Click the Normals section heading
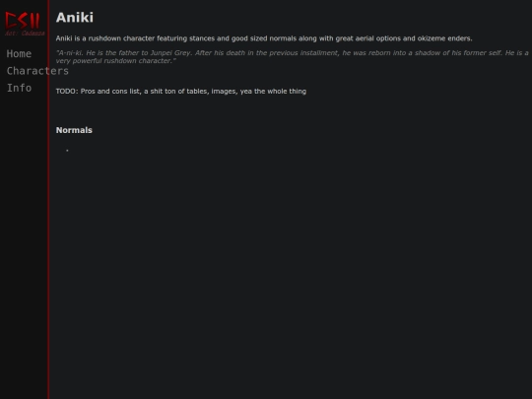 point(74,130)
